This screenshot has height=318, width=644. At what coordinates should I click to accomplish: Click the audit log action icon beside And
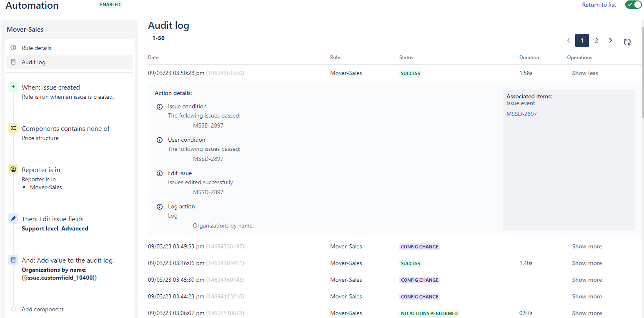(13, 260)
